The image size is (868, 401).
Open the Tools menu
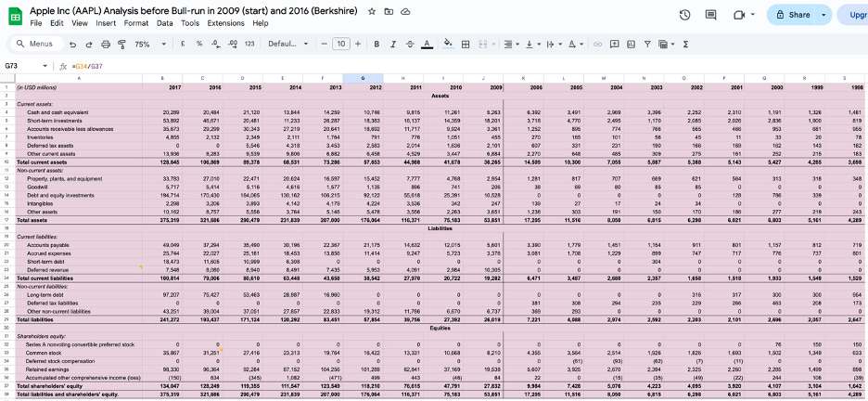[190, 23]
